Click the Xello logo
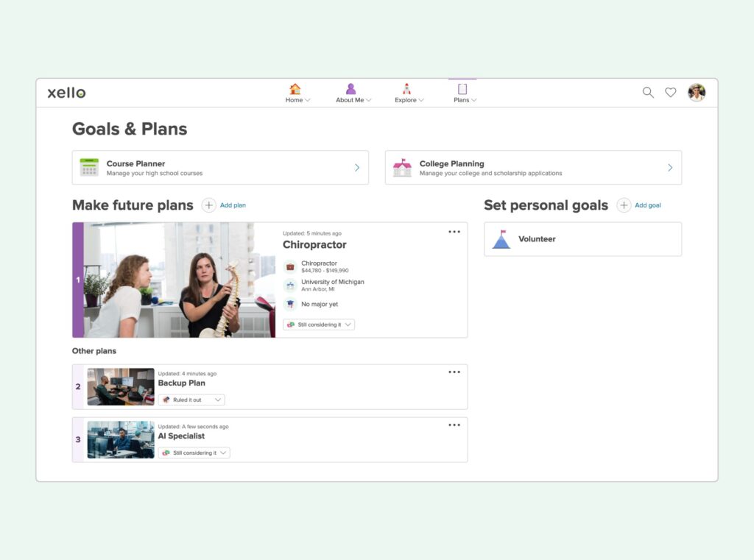 point(66,93)
